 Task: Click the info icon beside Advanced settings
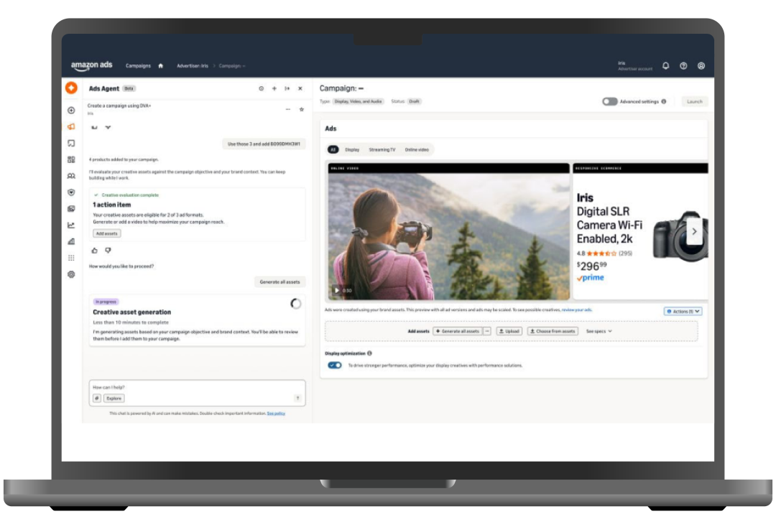[664, 101]
